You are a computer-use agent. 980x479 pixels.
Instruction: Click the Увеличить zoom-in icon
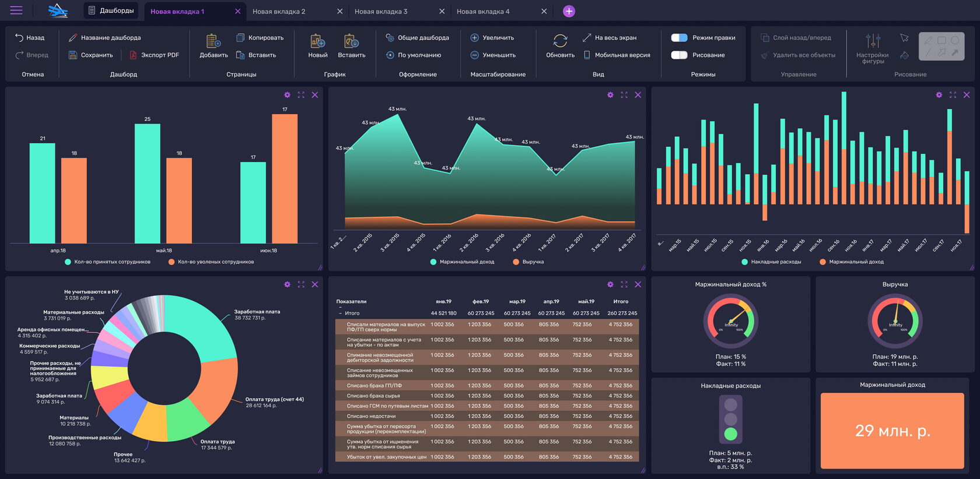click(475, 38)
